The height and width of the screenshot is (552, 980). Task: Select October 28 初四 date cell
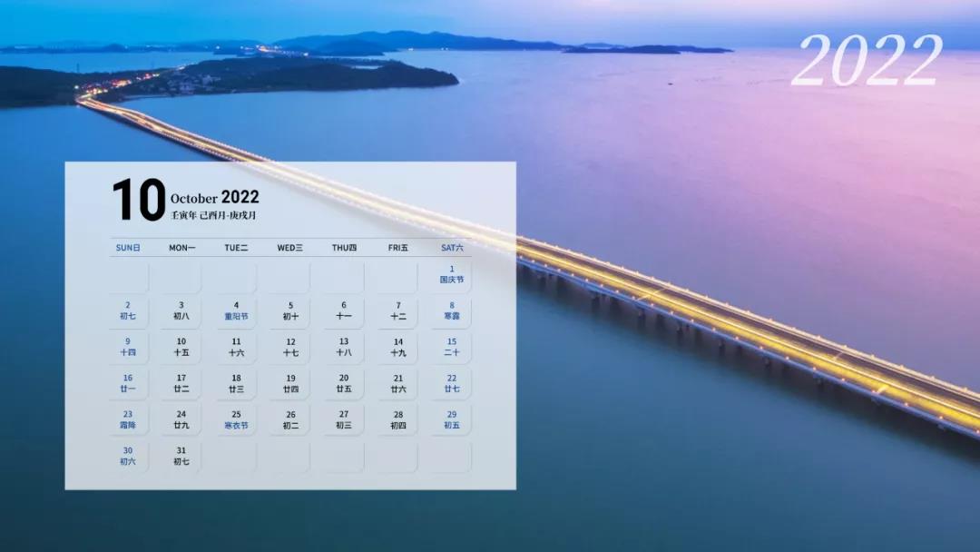397,419
